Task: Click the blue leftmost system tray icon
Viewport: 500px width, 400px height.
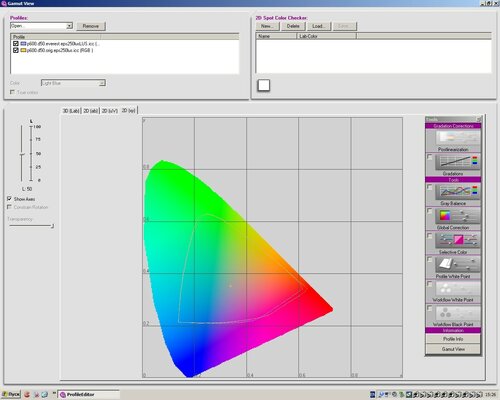Action: pos(373,395)
